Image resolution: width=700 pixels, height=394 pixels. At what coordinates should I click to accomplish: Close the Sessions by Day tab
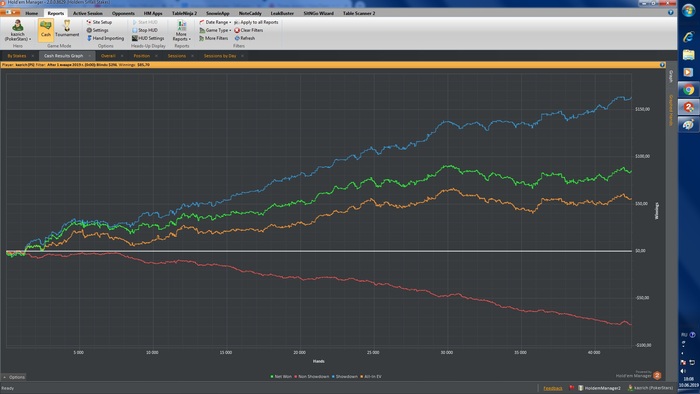[242, 56]
